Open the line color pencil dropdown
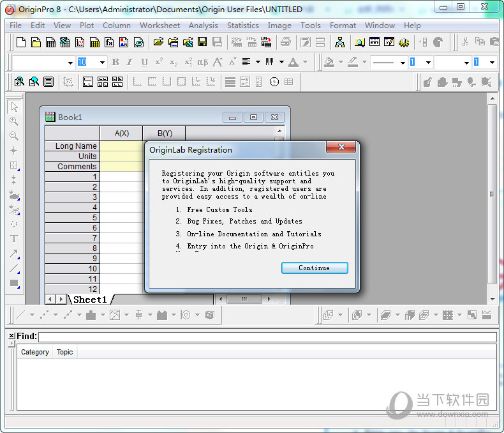This screenshot has height=433, width=504. (x=364, y=62)
